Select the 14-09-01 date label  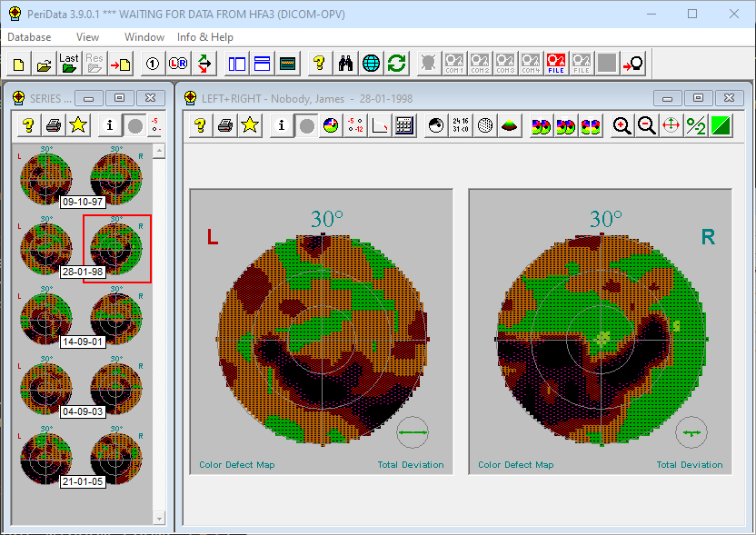pos(82,342)
